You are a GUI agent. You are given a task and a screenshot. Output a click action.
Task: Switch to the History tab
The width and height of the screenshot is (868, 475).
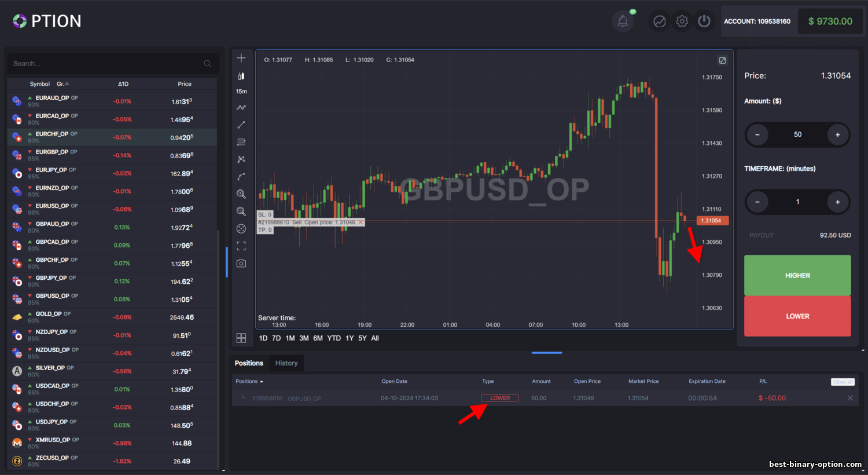[x=286, y=363]
